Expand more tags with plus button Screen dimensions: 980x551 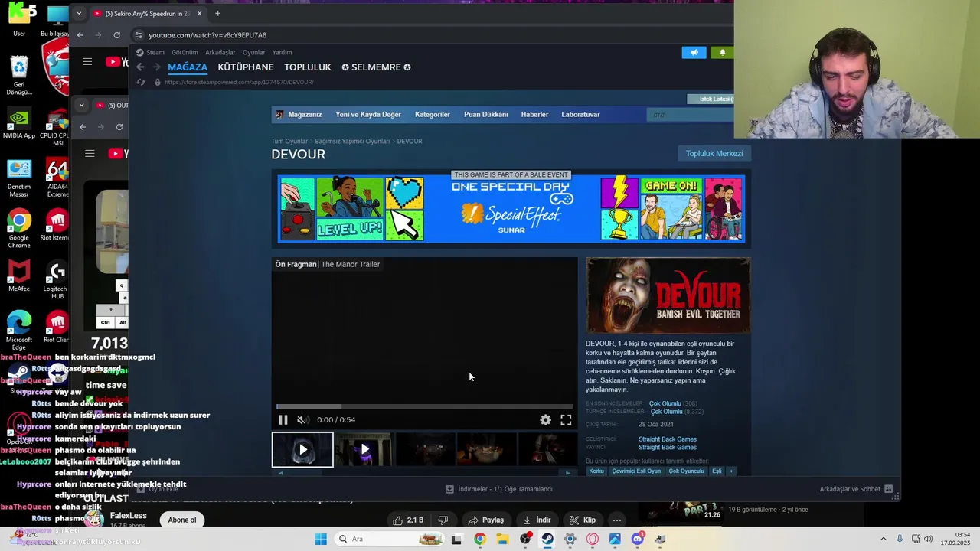point(731,471)
